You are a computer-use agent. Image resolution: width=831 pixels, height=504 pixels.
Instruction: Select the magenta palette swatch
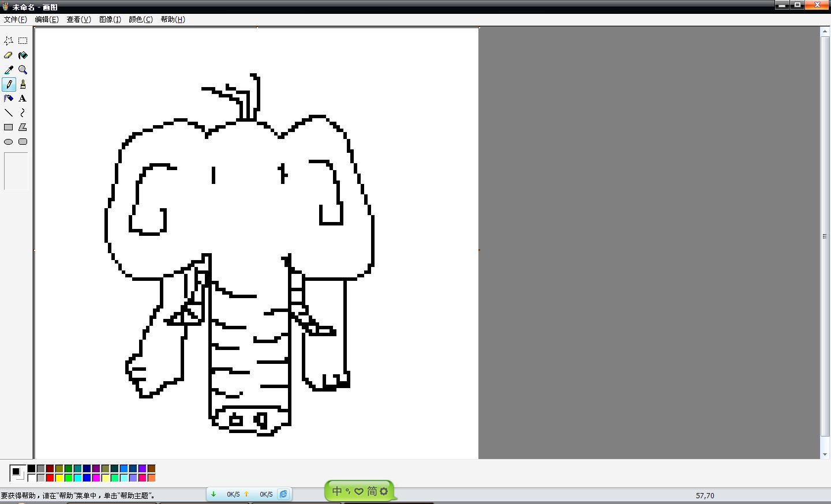pyautogui.click(x=96, y=477)
